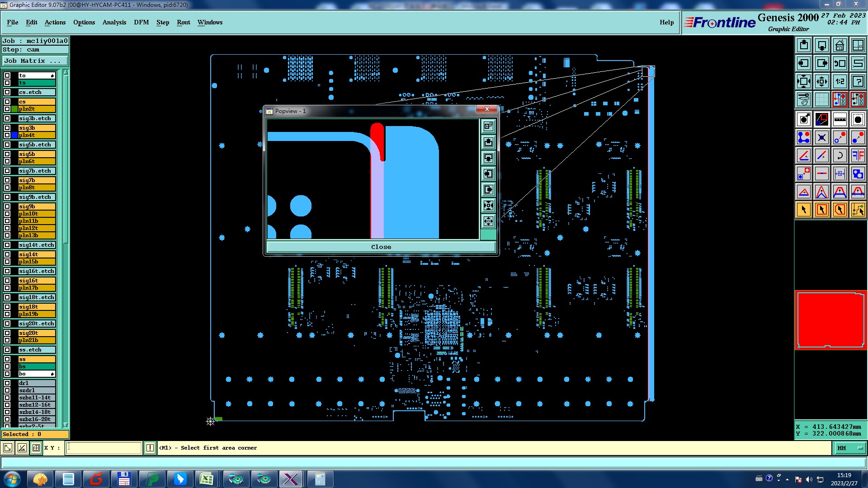Viewport: 868px width, 488px height.
Task: Open the calculator taskbar icon
Action: [320, 479]
